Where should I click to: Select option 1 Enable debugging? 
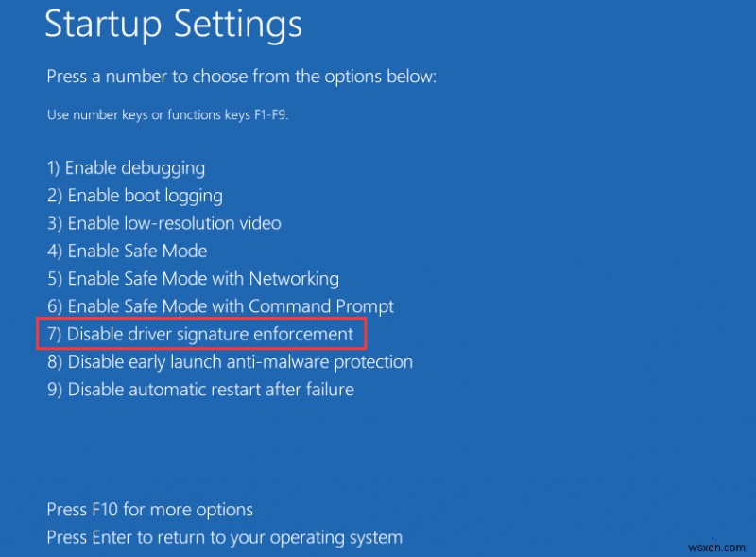(x=125, y=167)
